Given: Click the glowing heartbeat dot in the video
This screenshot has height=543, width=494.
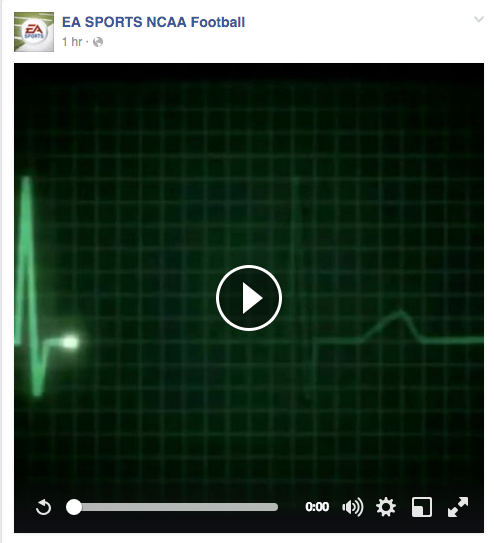Looking at the screenshot, I should (x=70, y=342).
